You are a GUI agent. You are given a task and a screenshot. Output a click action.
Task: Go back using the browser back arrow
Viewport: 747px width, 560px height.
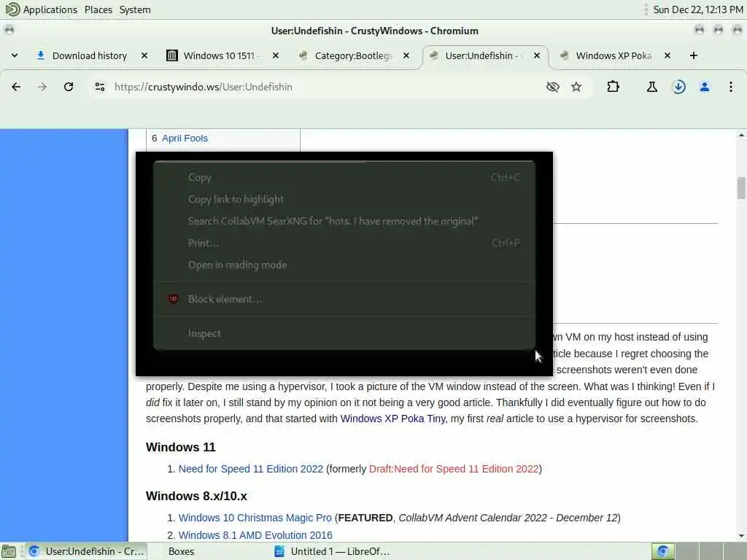(x=16, y=87)
